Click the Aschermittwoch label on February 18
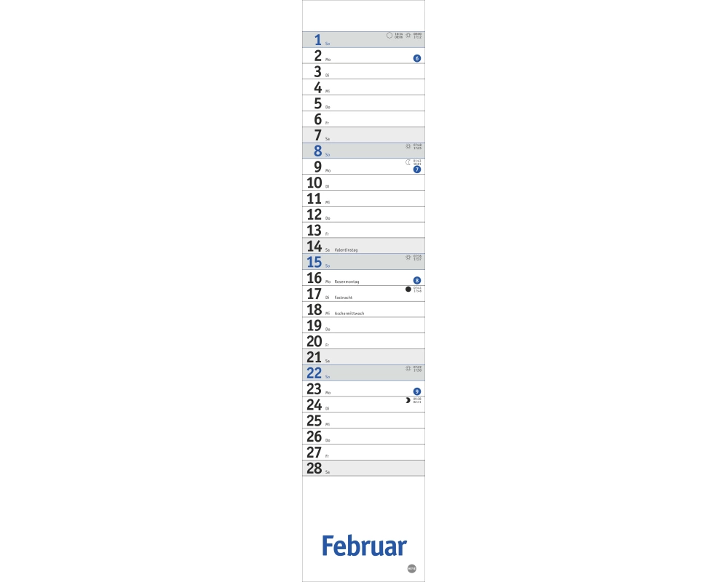This screenshot has height=582, width=728. point(349,314)
